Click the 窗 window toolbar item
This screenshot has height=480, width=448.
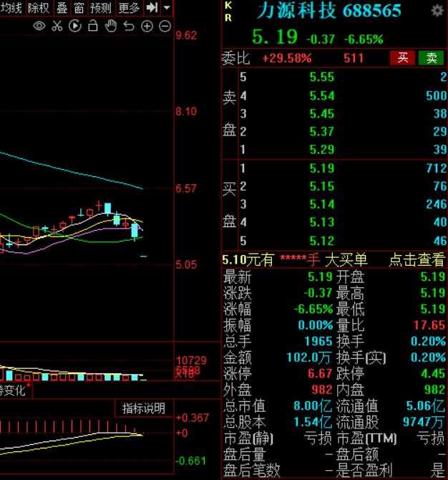79,8
